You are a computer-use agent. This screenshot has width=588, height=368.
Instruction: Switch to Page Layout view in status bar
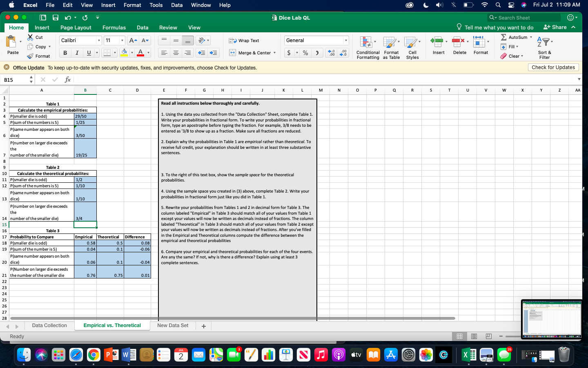(x=474, y=336)
